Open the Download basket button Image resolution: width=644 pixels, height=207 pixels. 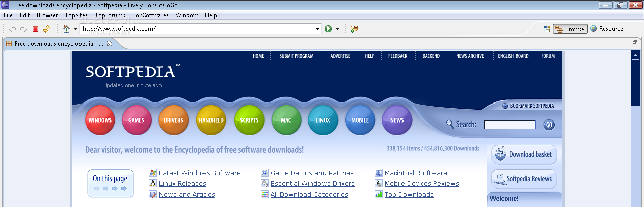click(x=524, y=154)
